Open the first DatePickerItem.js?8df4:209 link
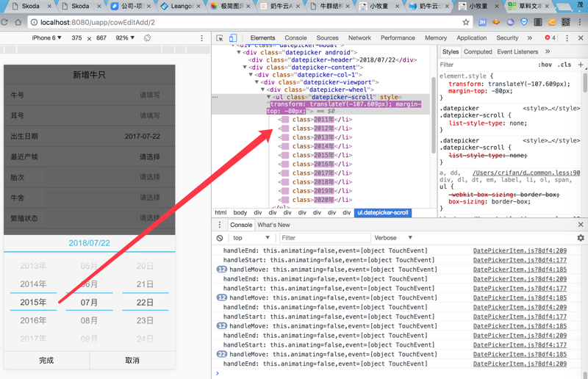The height and width of the screenshot is (379, 588). (x=520, y=250)
